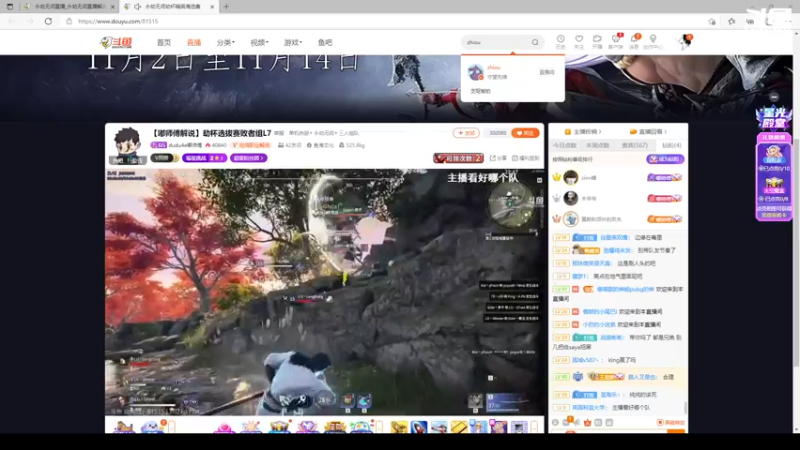The image size is (800, 450).
Task: Click the orange crown icon in chat toolbar
Action: [587, 422]
